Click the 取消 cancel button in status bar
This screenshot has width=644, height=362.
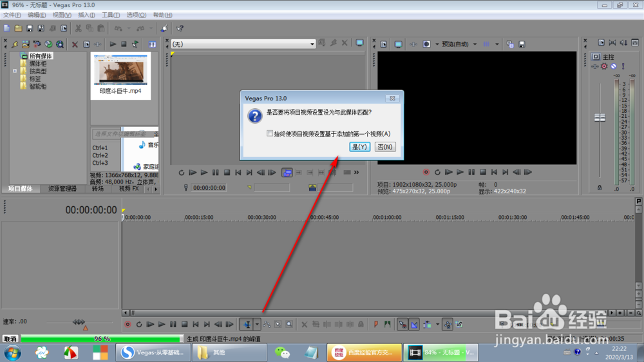point(10,339)
